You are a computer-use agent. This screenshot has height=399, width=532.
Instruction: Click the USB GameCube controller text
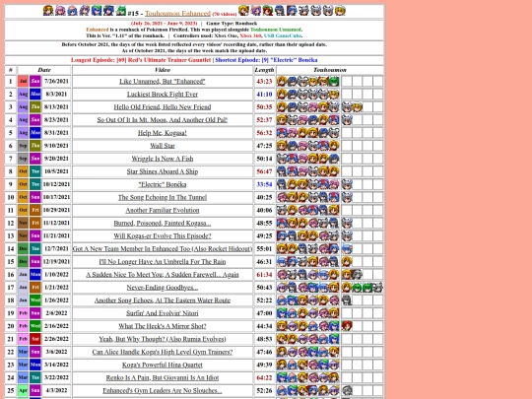(283, 35)
